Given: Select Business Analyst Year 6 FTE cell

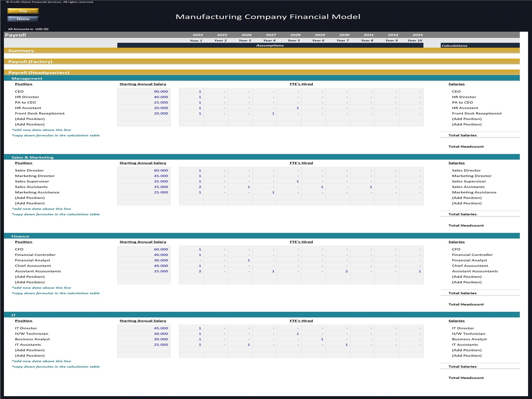Looking at the screenshot, I should coord(314,339).
